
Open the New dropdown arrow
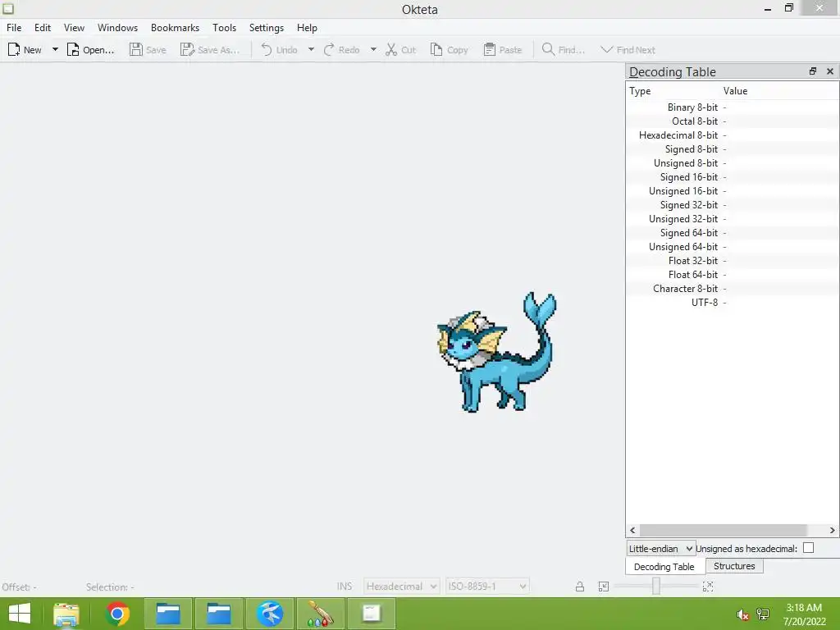coord(55,50)
